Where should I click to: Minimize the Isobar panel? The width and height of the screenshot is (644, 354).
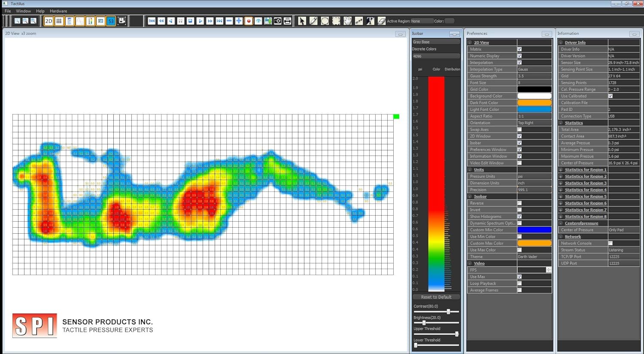tap(455, 34)
